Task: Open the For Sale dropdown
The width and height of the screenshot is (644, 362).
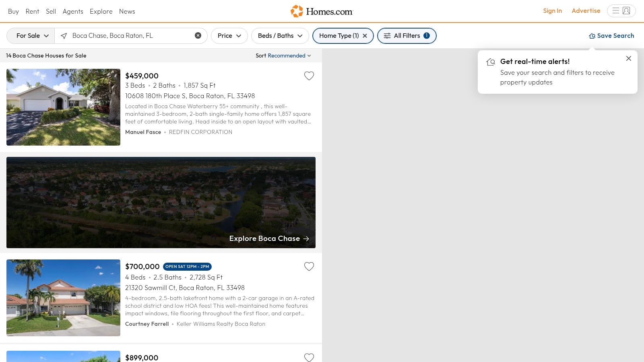Action: (31, 36)
